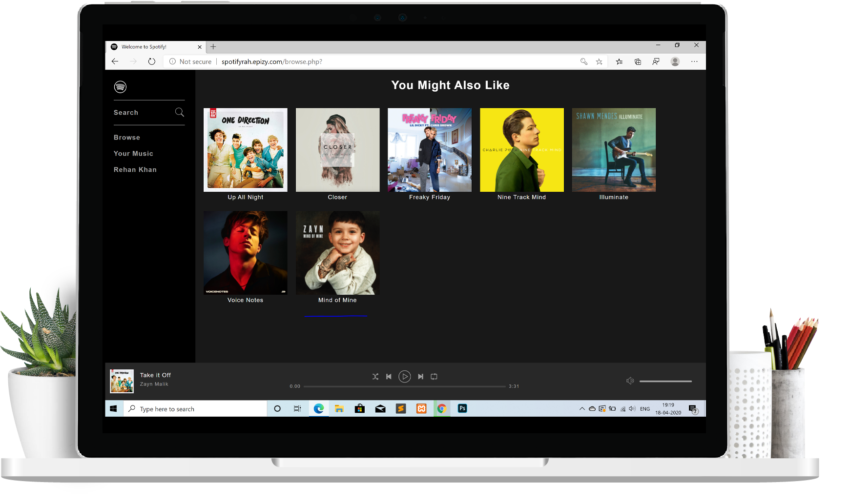Show hidden system tray icons
The height and width of the screenshot is (504, 850).
(582, 409)
